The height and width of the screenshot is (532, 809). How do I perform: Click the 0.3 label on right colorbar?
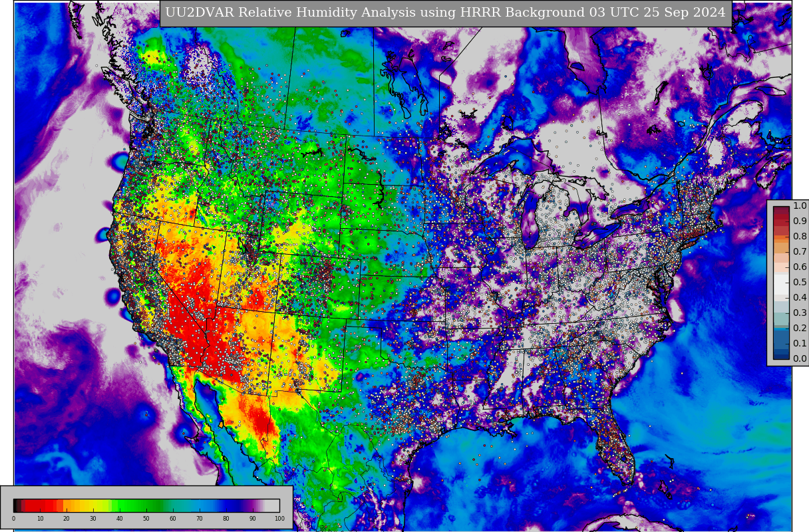click(800, 313)
